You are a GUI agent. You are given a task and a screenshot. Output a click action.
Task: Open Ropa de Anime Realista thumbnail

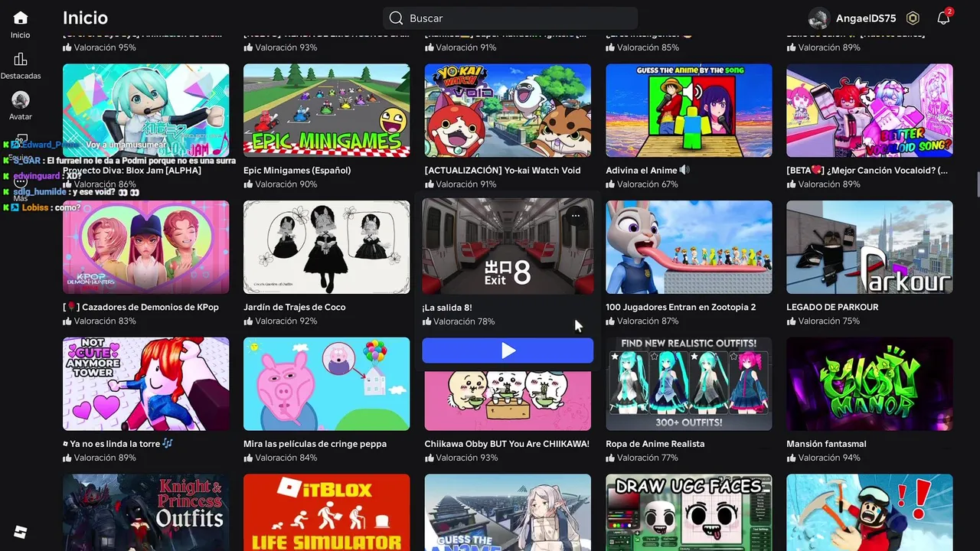click(688, 384)
